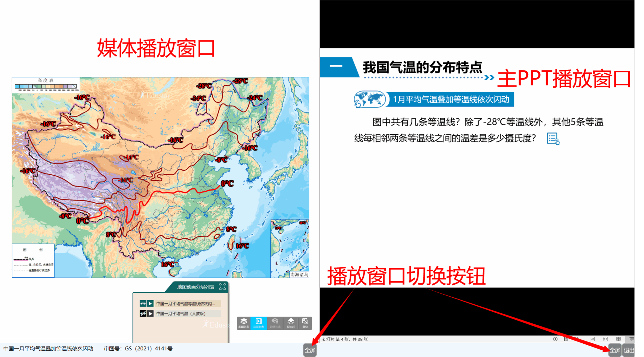
Task: Click the slideshow presenter icon in status bar
Action: tap(631, 339)
